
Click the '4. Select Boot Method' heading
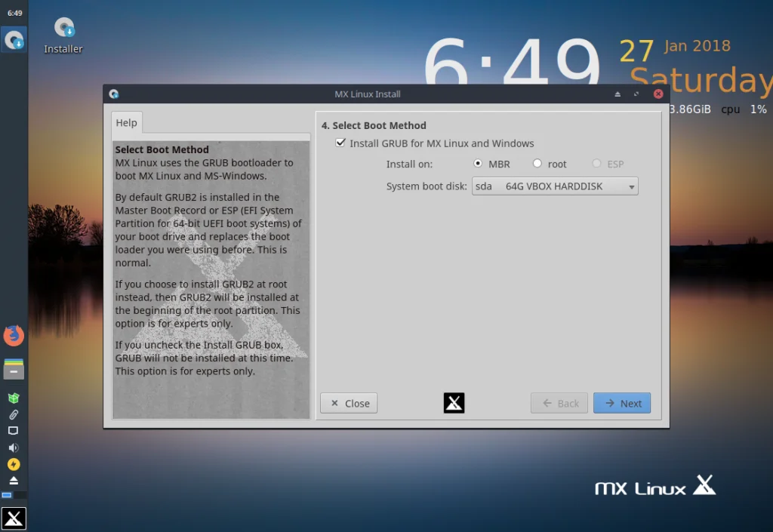point(374,125)
